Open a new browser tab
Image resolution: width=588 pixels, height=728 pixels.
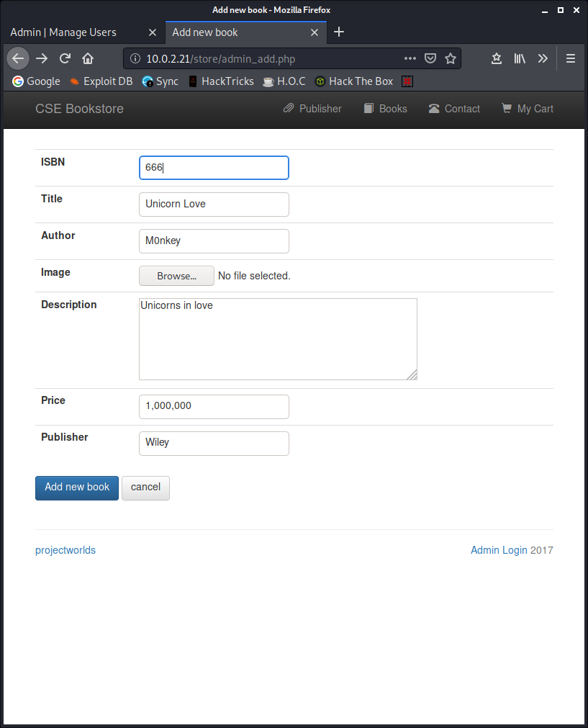[x=339, y=32]
